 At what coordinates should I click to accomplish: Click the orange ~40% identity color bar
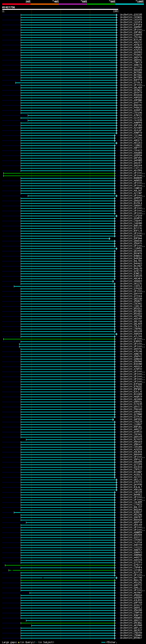click(x=45, y=4)
